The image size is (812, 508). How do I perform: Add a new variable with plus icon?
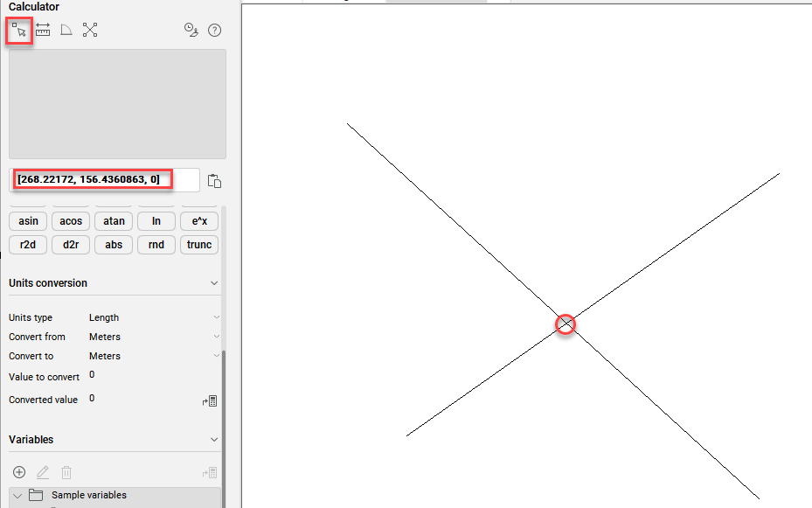coord(19,472)
